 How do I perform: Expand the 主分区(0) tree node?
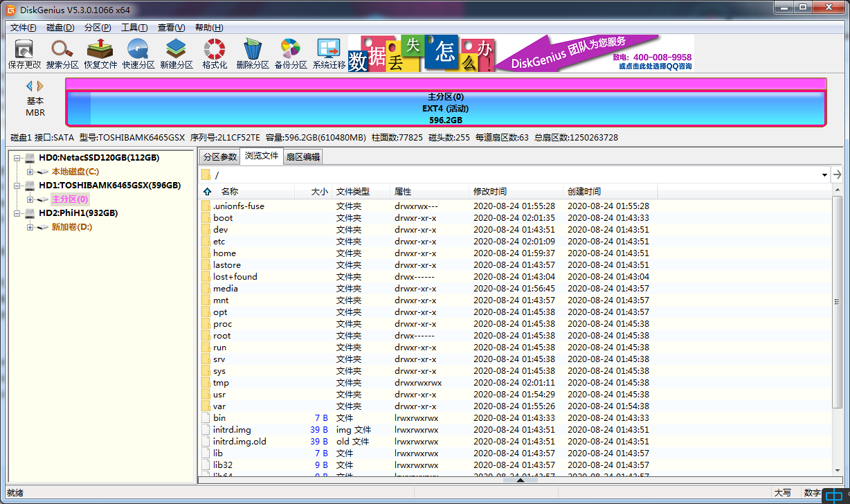coord(30,199)
